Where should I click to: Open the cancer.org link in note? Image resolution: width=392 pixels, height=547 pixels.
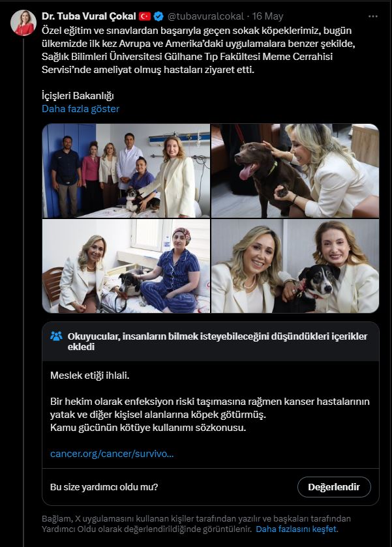click(x=112, y=454)
